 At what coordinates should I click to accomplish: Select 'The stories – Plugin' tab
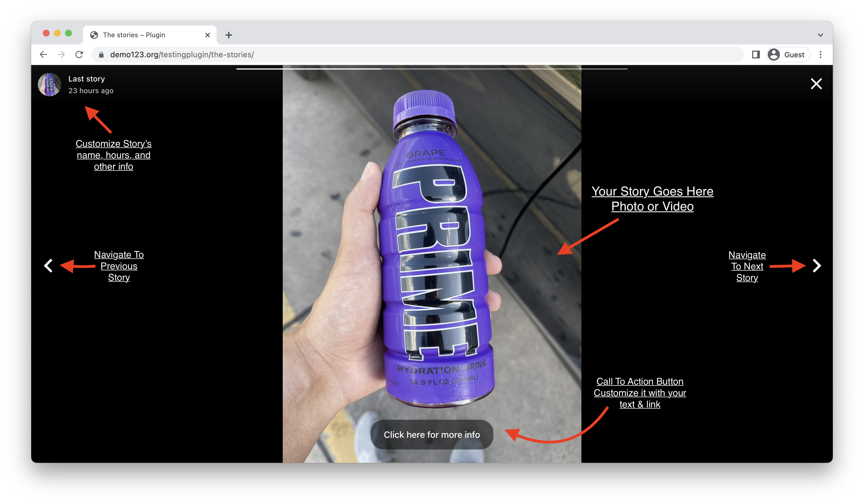pyautogui.click(x=150, y=35)
